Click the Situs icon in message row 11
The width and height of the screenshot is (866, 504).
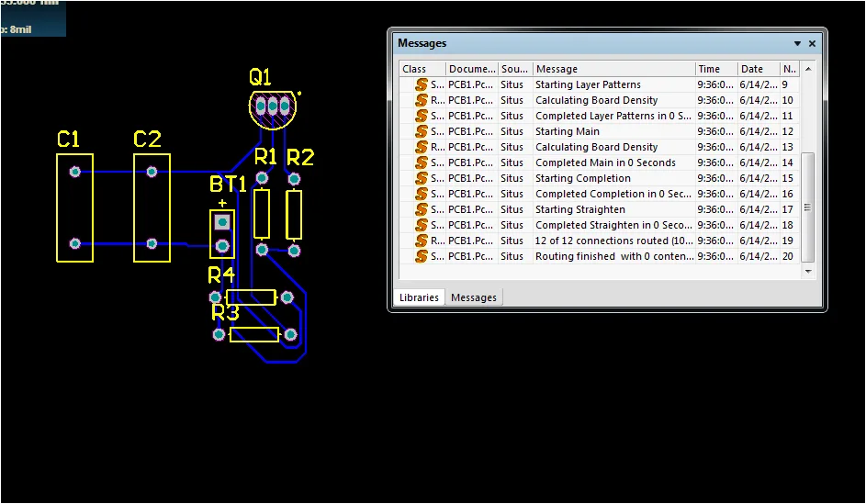point(422,116)
